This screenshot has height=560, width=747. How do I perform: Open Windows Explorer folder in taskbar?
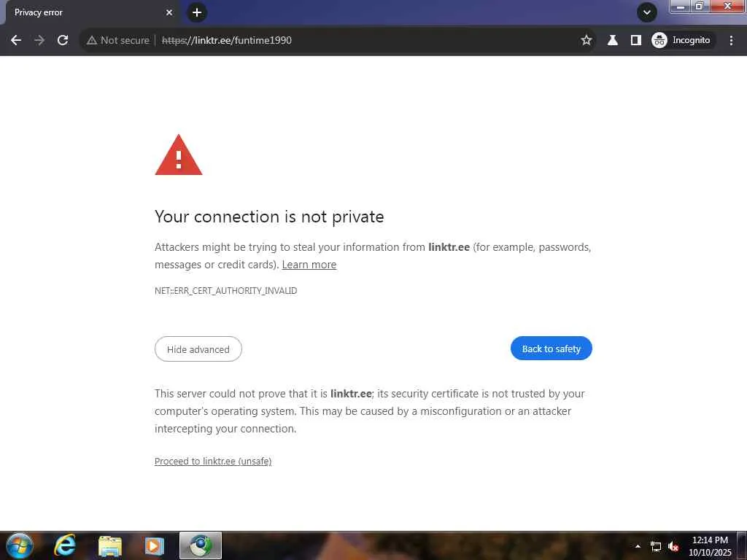110,545
